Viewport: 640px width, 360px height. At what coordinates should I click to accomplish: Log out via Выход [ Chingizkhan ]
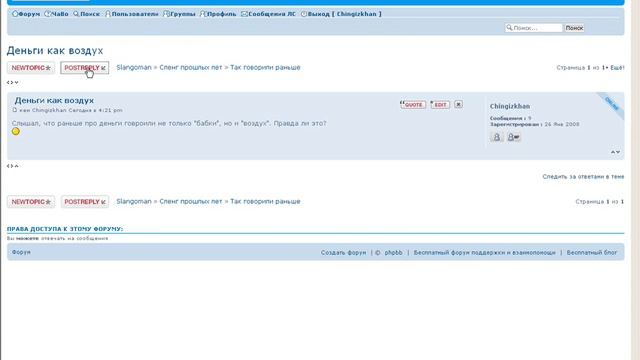coord(341,14)
